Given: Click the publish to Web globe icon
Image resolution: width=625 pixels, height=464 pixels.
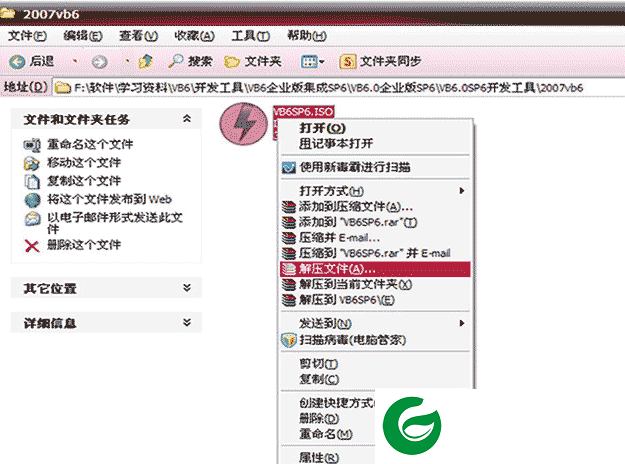Looking at the screenshot, I should pyautogui.click(x=32, y=200).
